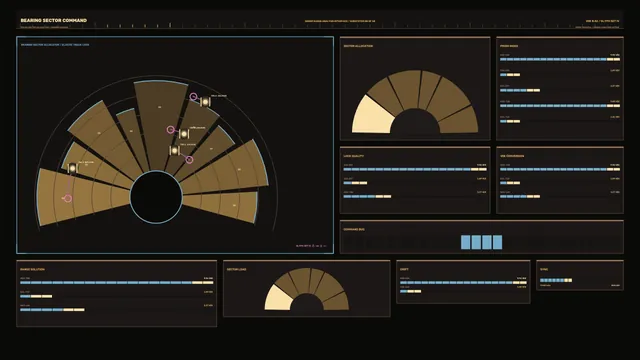
Task: Click the Sync panel heading
Action: 544,269
